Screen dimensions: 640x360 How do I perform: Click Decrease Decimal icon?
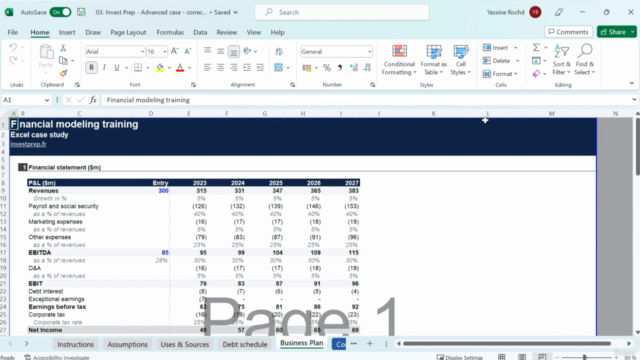(367, 68)
